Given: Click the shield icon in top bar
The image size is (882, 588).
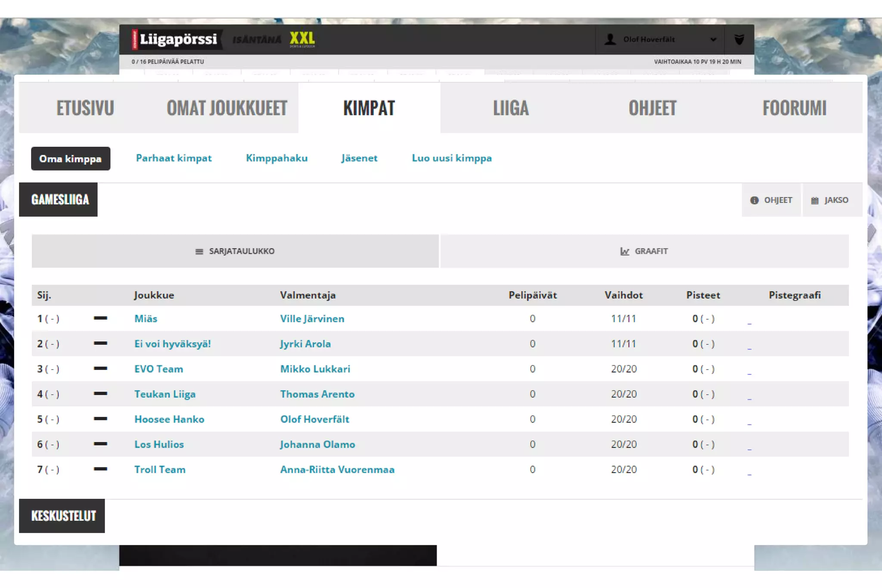Looking at the screenshot, I should [739, 39].
